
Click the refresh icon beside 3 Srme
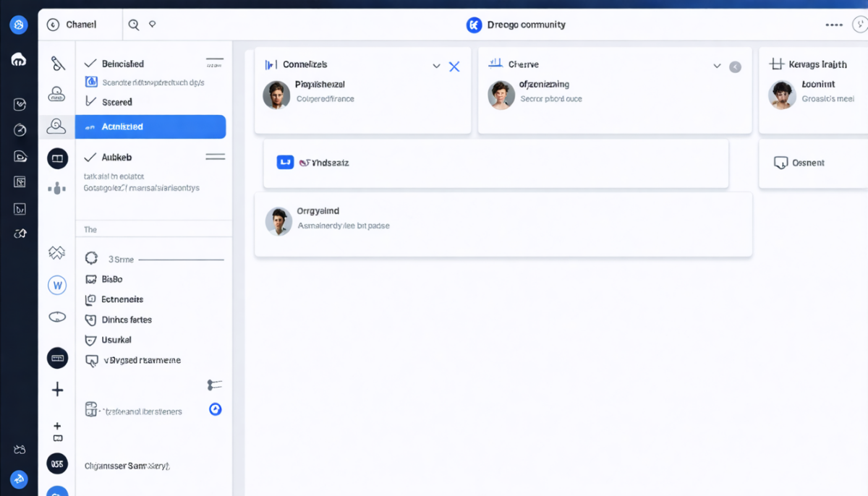(x=91, y=258)
